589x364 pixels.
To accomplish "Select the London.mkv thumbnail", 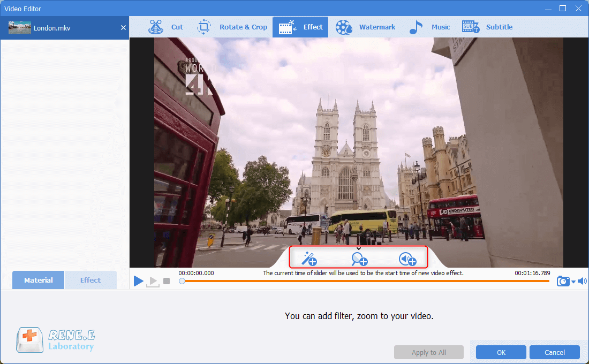I will pyautogui.click(x=19, y=27).
